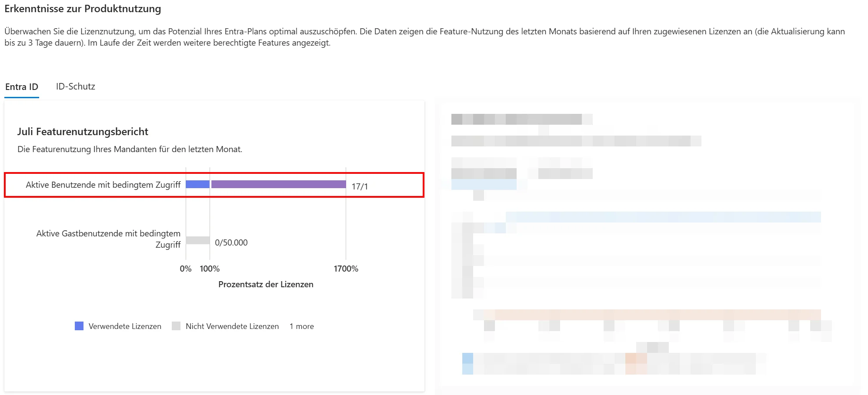The height and width of the screenshot is (395, 868).
Task: Click the 1700% axis tick label
Action: [x=346, y=269]
